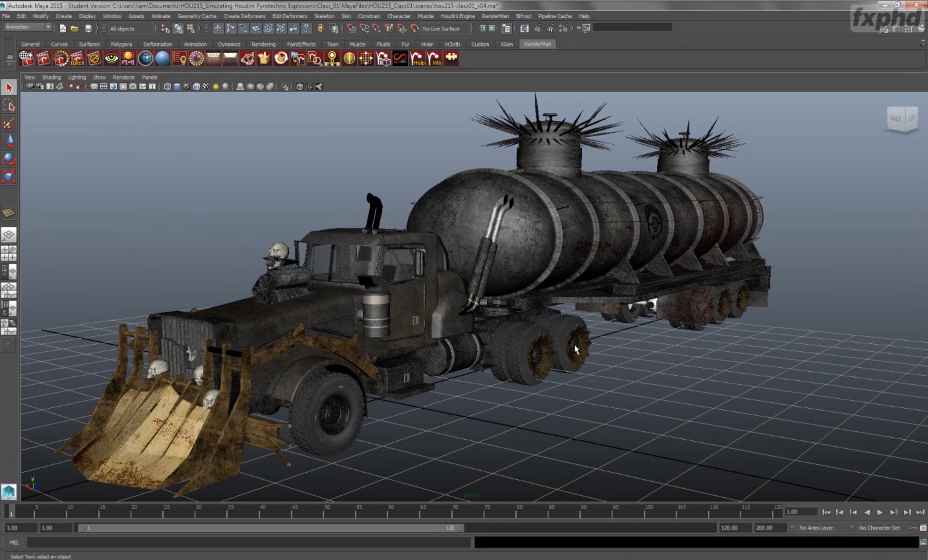Click the RenderMan Help shelf icon
This screenshot has height=560, width=928.
[417, 59]
